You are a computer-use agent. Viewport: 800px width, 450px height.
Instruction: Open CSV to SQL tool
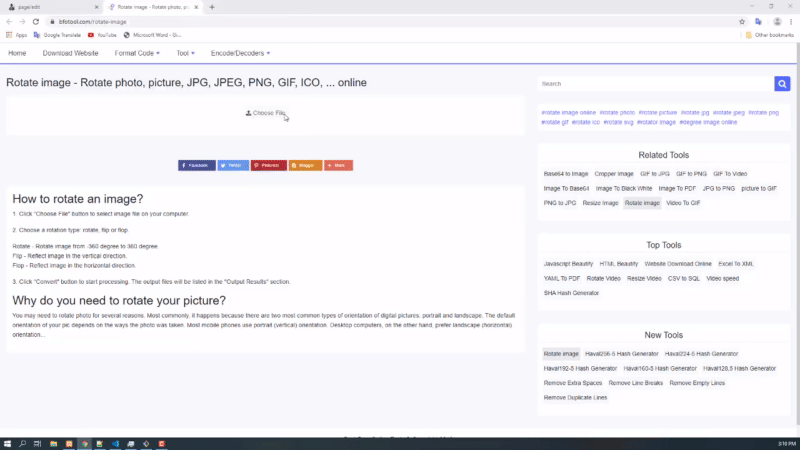(684, 279)
